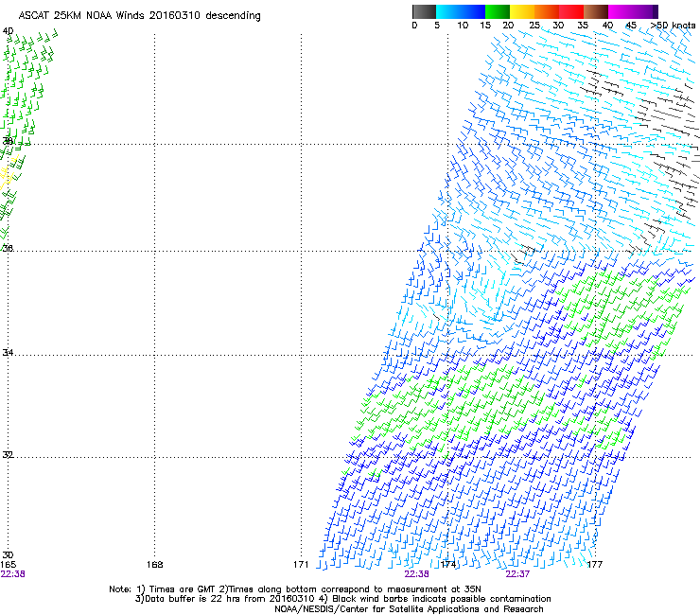700x615 pixels.
Task: Click the plot title 'ASCAT 25KM NOAA Winds'
Action: click(81, 15)
